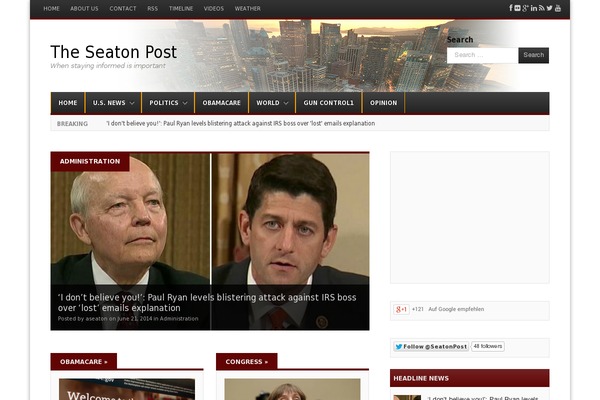Image resolution: width=600 pixels, height=400 pixels.
Task: Open the Weather page
Action: point(248,8)
